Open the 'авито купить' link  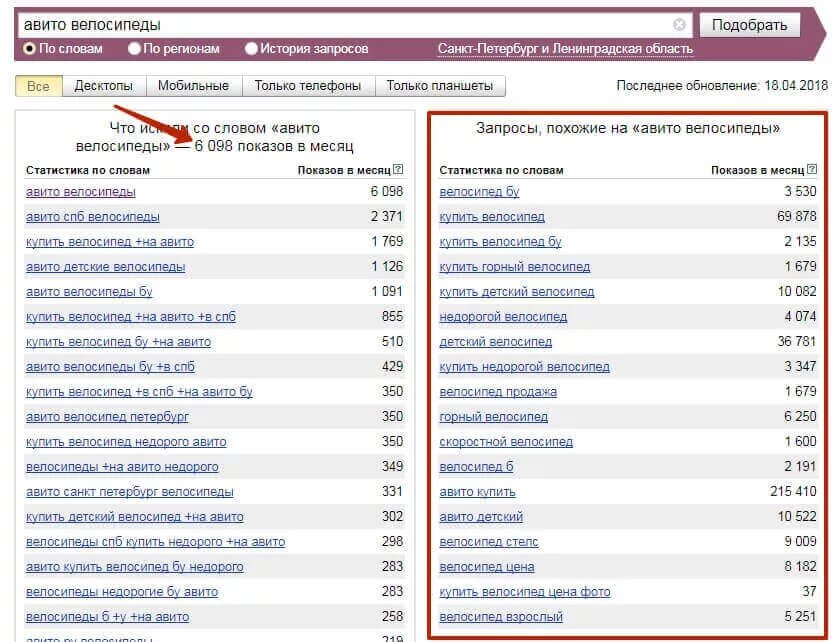[x=477, y=492]
